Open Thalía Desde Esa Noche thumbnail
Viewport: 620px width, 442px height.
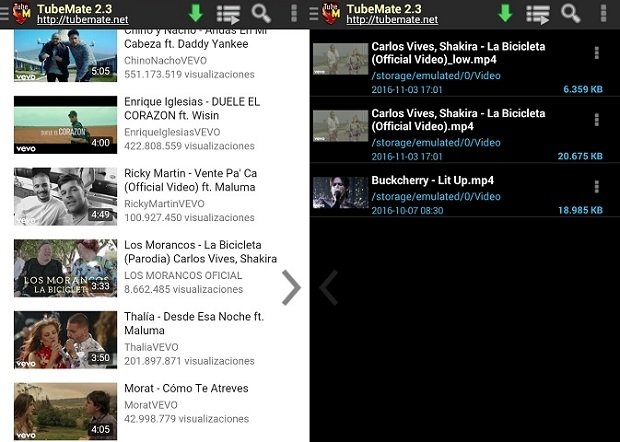[66, 340]
